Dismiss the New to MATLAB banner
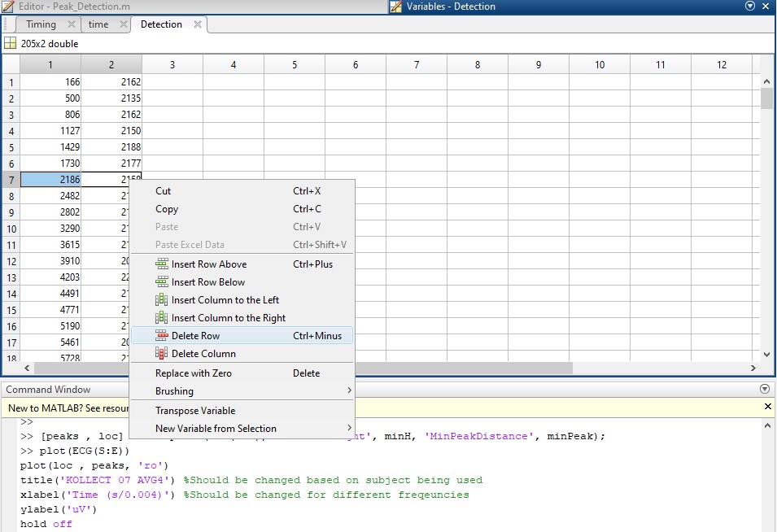Screen dimensions: 777x532 pyautogui.click(x=768, y=406)
